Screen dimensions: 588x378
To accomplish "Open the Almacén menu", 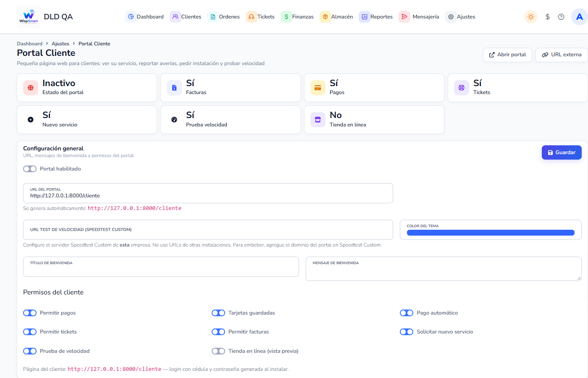I will 337,17.
